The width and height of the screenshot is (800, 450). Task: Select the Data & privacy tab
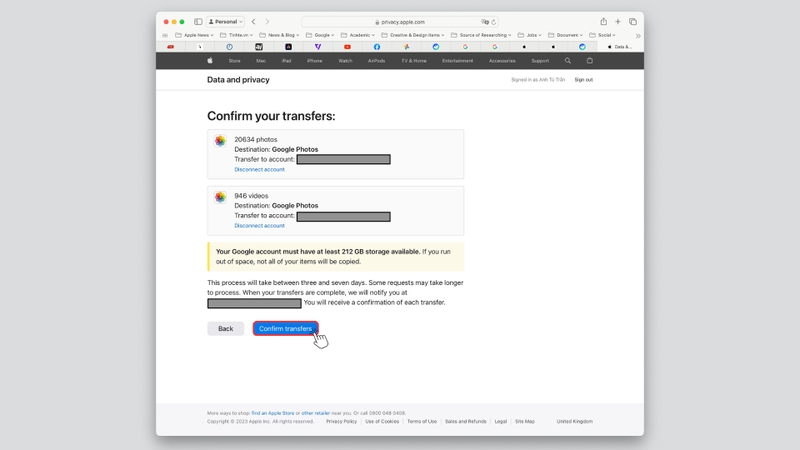(620, 47)
